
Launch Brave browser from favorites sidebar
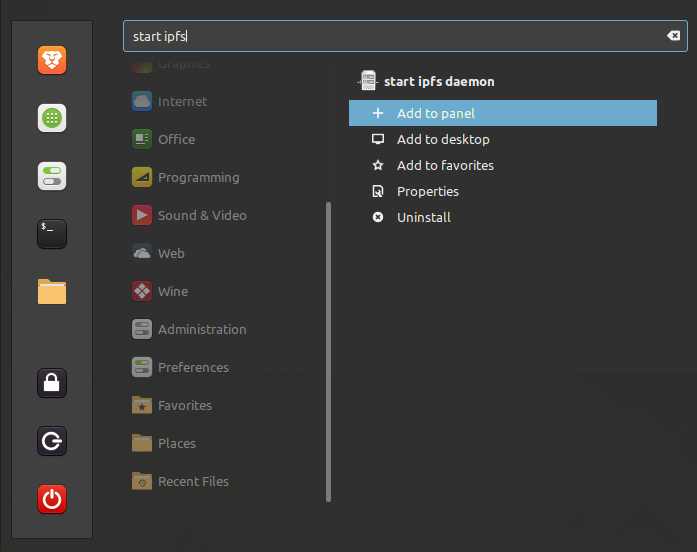click(52, 60)
